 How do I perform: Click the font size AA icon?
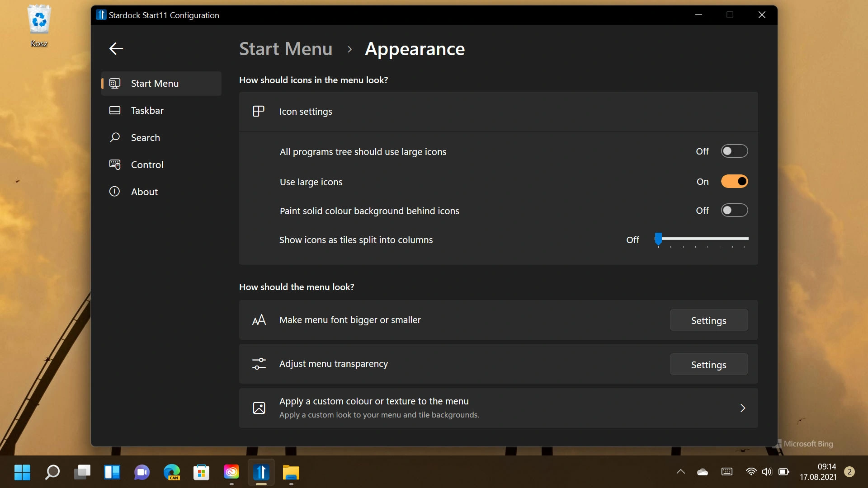[x=259, y=320]
